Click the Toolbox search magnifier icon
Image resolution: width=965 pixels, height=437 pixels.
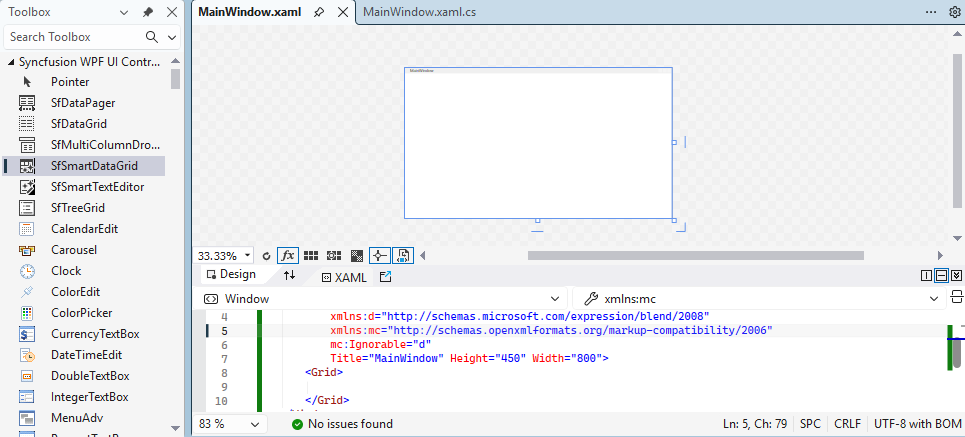tap(152, 37)
